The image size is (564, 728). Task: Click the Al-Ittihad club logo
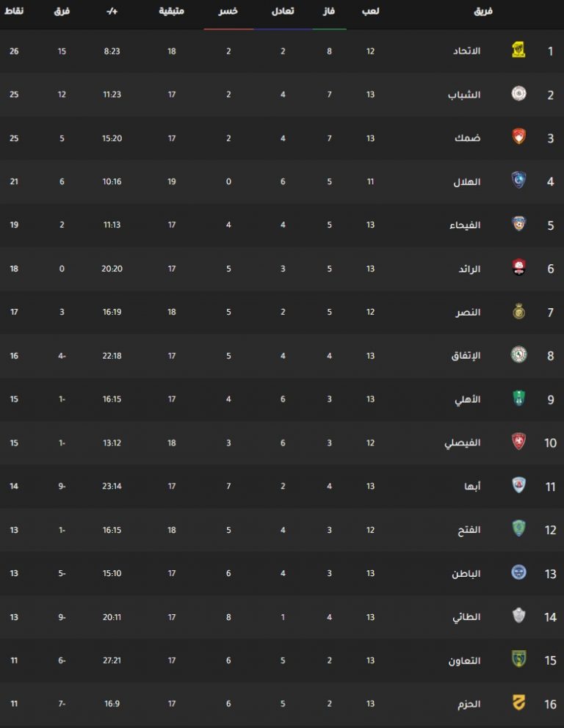click(x=518, y=50)
